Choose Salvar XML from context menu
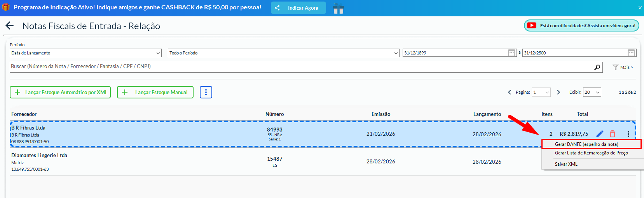This screenshot has width=644, height=198. point(566,164)
